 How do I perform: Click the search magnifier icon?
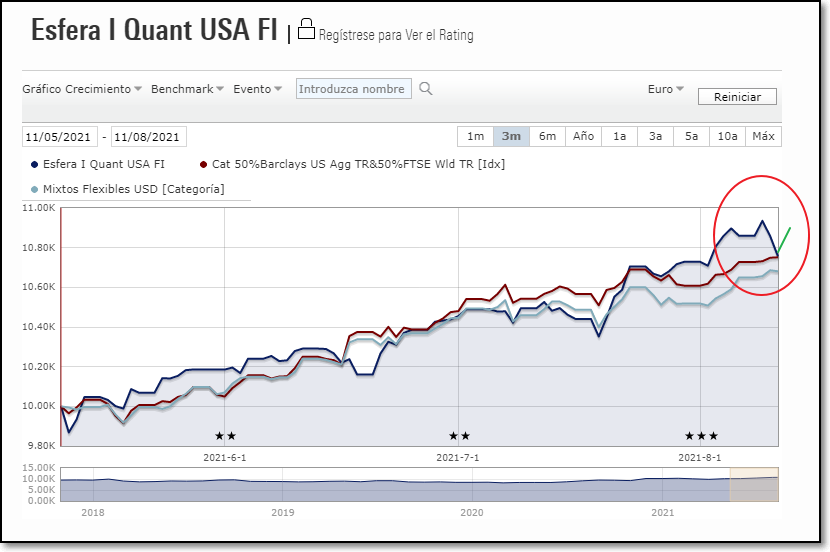pos(426,89)
